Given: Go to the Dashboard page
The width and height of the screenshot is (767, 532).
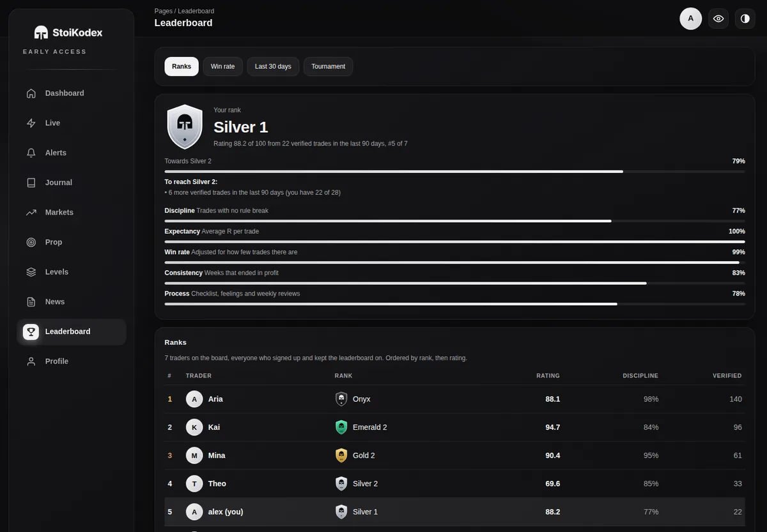Looking at the screenshot, I should click(72, 93).
